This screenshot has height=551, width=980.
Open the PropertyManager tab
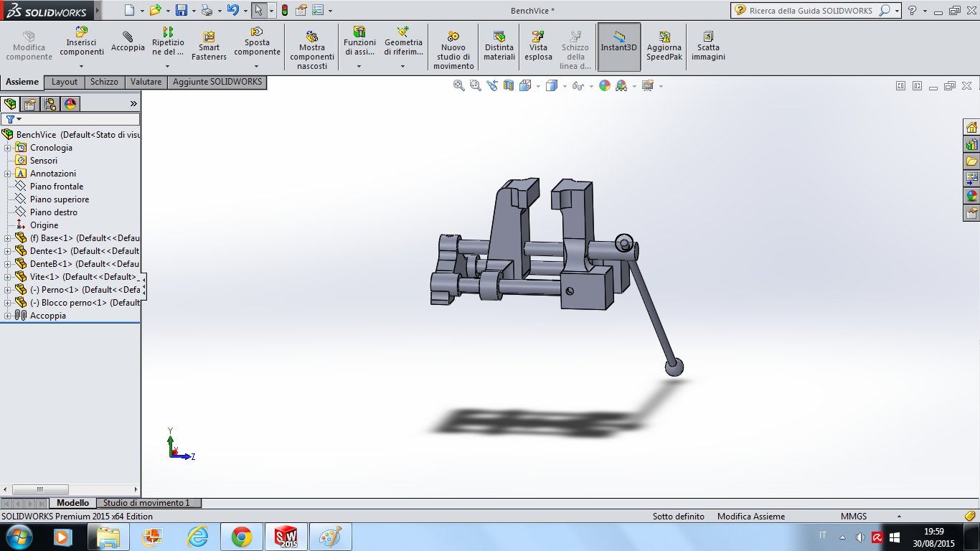click(x=30, y=104)
